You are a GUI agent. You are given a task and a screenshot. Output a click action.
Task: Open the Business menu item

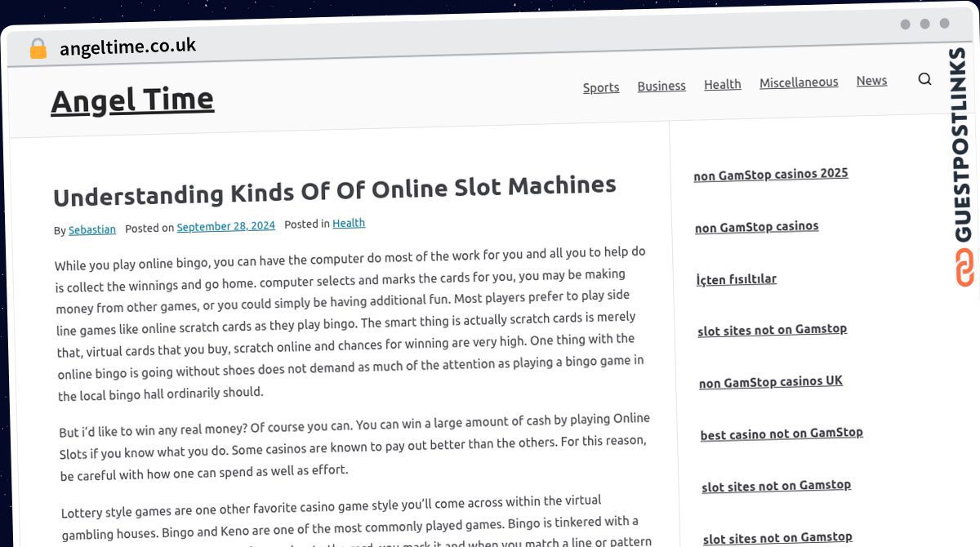661,86
